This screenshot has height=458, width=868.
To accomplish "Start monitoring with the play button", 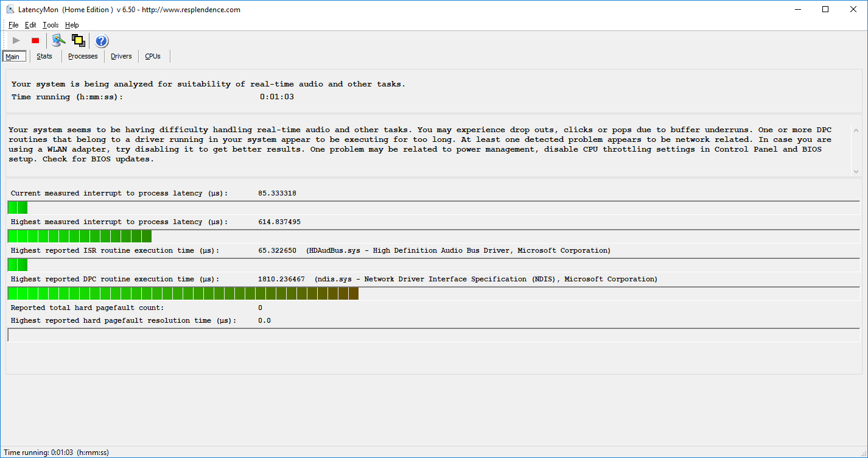I will click(16, 41).
